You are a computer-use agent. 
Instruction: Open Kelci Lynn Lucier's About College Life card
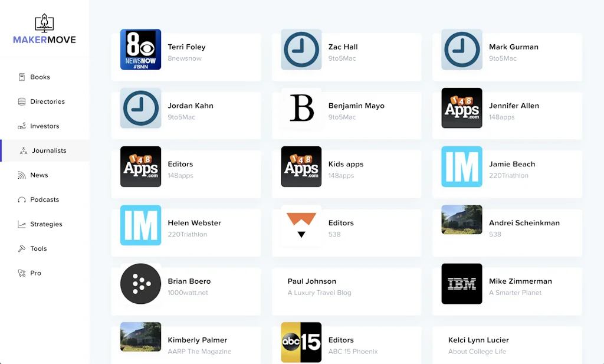(x=507, y=344)
